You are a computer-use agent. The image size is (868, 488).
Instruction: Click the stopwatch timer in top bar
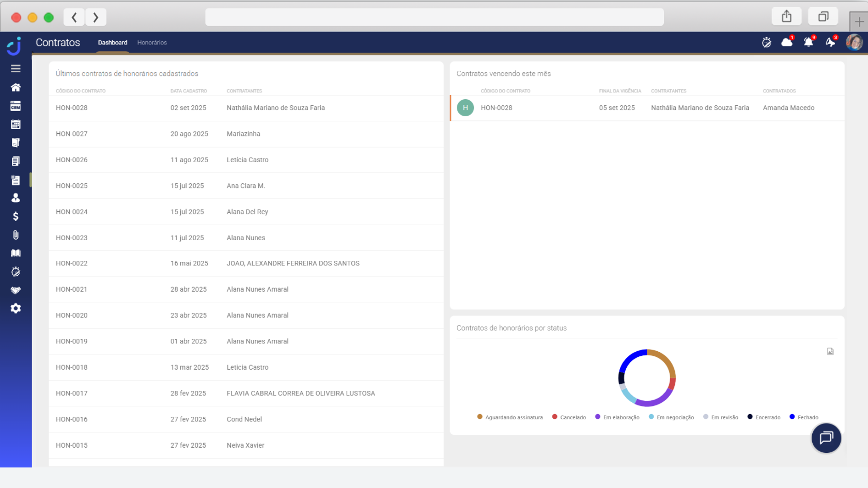click(767, 42)
